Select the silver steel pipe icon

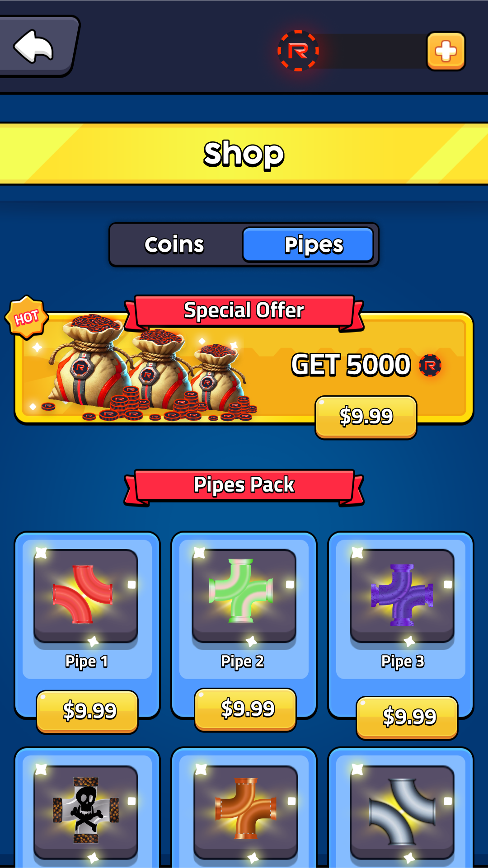click(x=402, y=812)
